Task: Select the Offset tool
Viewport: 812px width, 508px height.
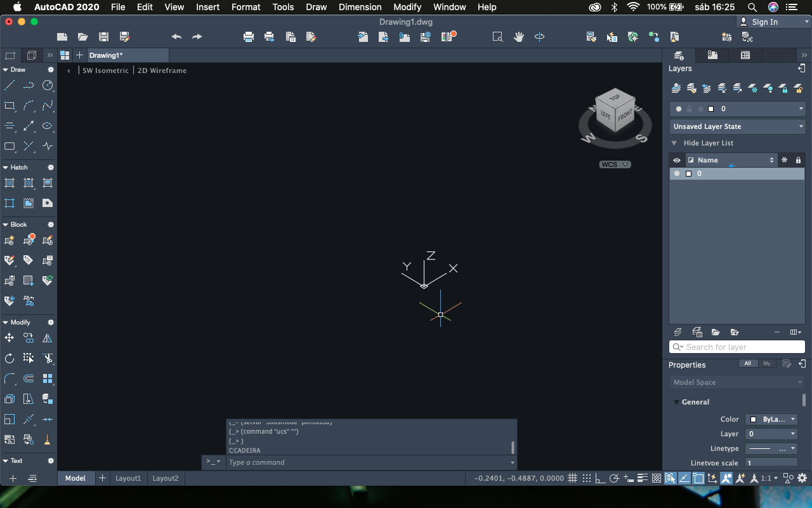Action: pos(29,378)
